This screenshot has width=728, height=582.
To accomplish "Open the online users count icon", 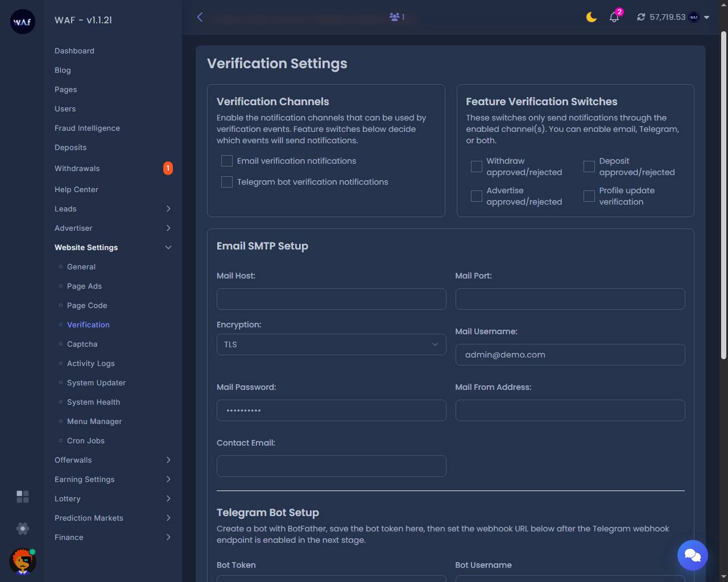I will [x=397, y=17].
